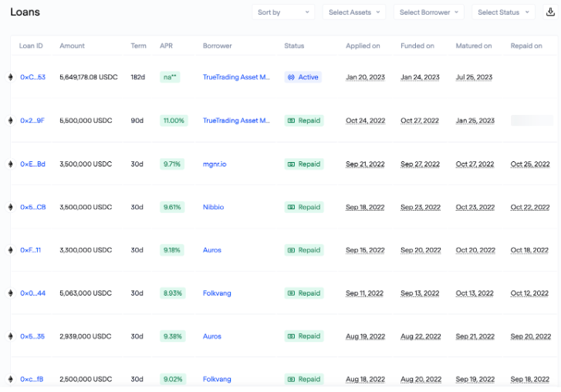Click the Matured on column header
This screenshot has width=561, height=392.
(474, 46)
